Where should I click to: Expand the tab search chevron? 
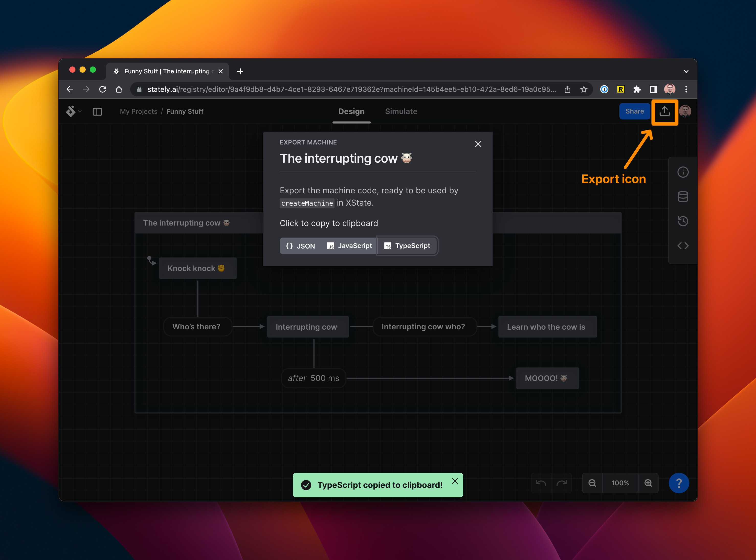[x=686, y=72]
